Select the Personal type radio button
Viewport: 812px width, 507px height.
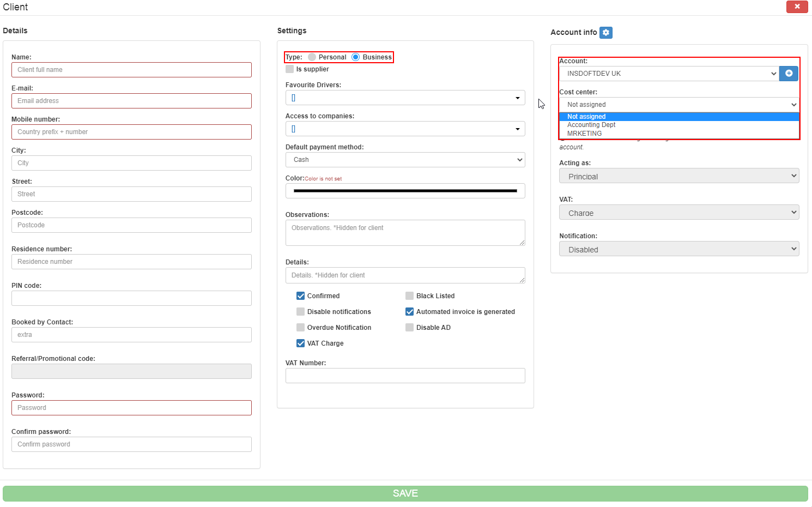click(x=312, y=57)
